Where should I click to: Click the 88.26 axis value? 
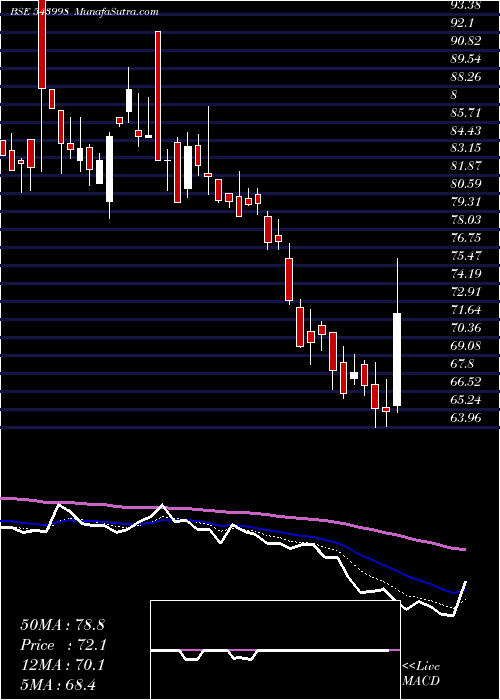pos(467,77)
